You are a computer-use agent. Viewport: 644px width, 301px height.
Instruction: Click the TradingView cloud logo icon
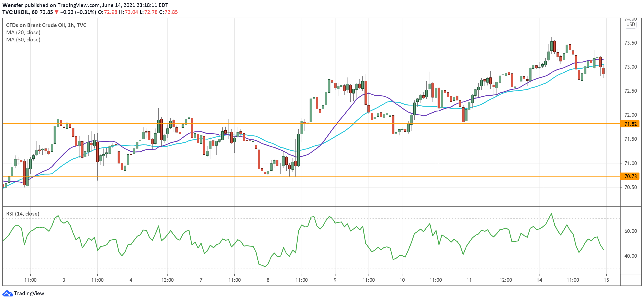tap(7, 293)
